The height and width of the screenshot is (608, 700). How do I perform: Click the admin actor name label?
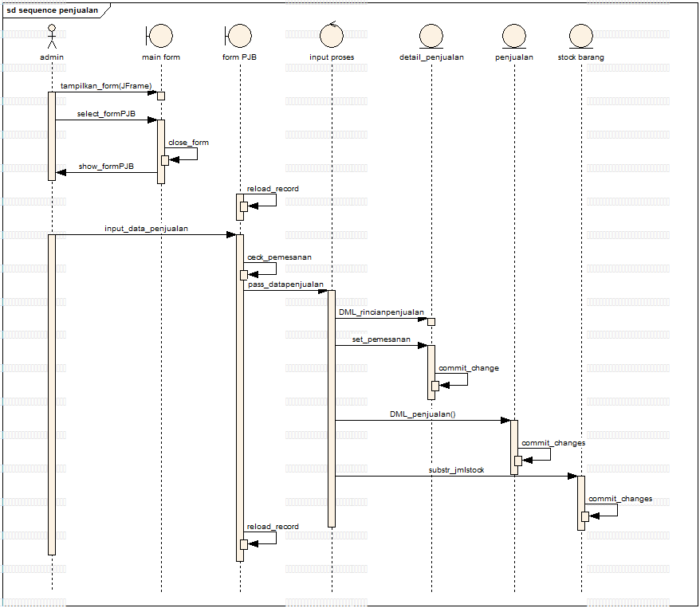click(52, 57)
